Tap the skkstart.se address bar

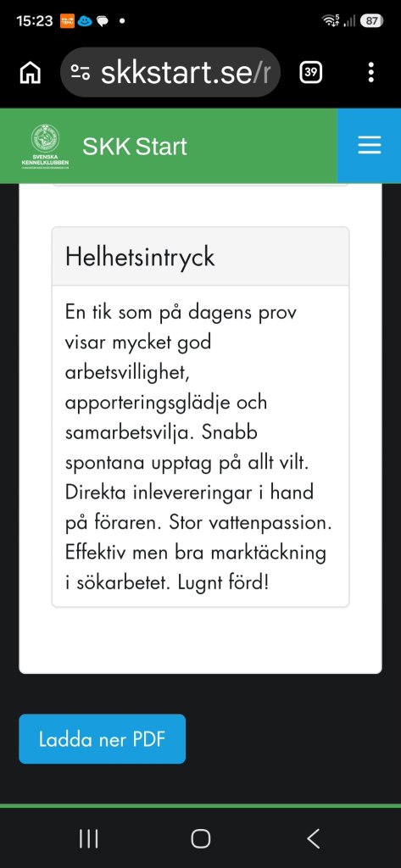[x=170, y=73]
